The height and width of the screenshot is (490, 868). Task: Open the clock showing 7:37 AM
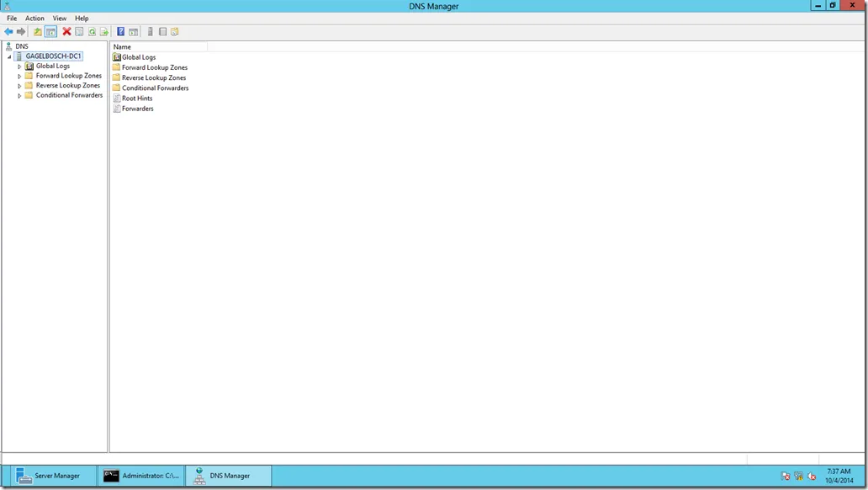pyautogui.click(x=839, y=476)
